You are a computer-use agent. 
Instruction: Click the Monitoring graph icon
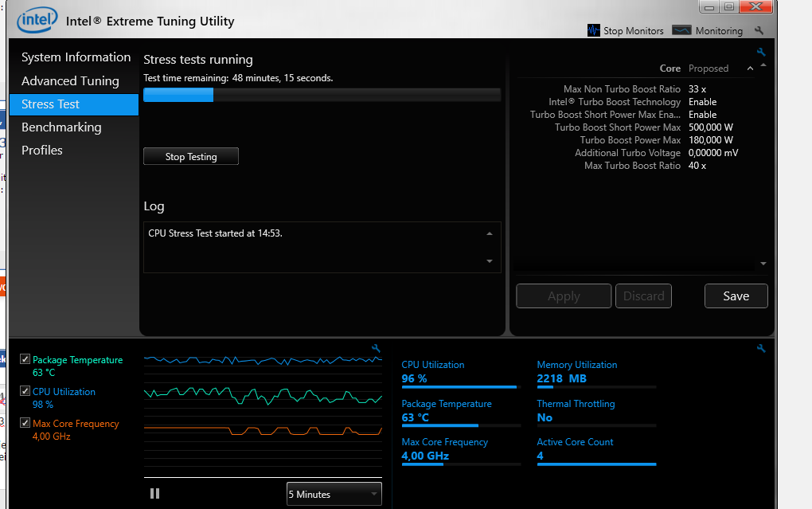click(x=681, y=30)
